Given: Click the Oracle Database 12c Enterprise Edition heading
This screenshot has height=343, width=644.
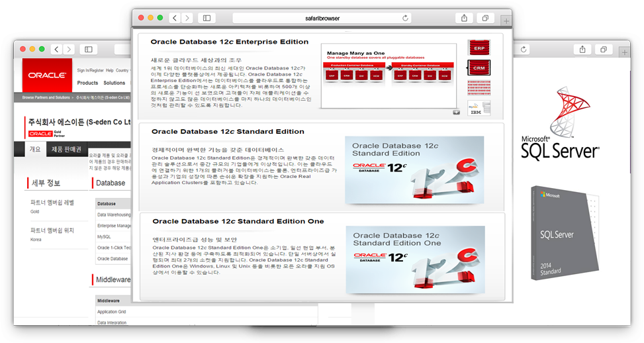Looking at the screenshot, I should pyautogui.click(x=229, y=42).
